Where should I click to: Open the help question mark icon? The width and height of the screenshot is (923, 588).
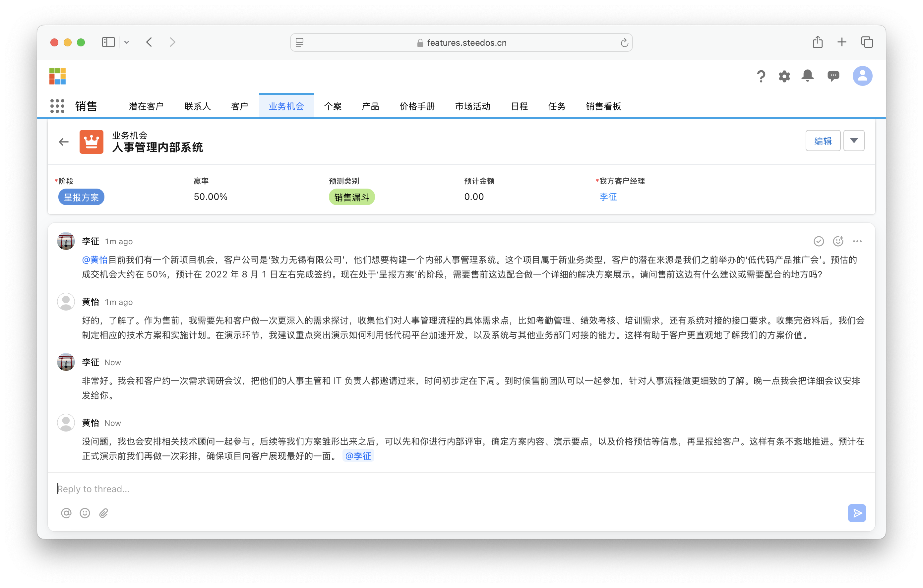(x=761, y=76)
